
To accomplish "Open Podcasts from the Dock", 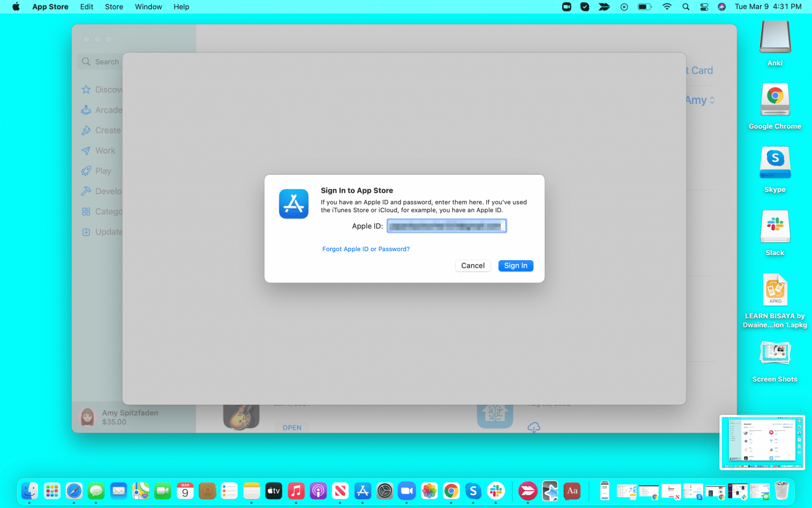I will [x=318, y=491].
